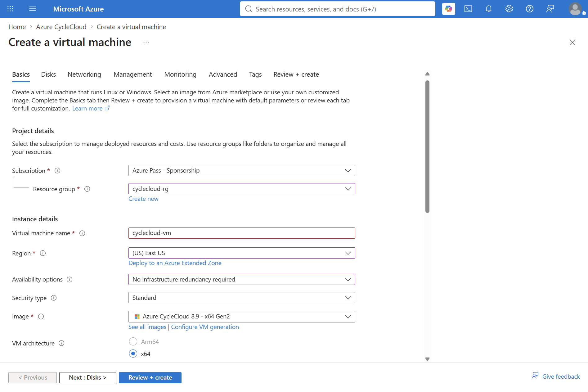
Task: Open the user account avatar
Action: pos(576,9)
